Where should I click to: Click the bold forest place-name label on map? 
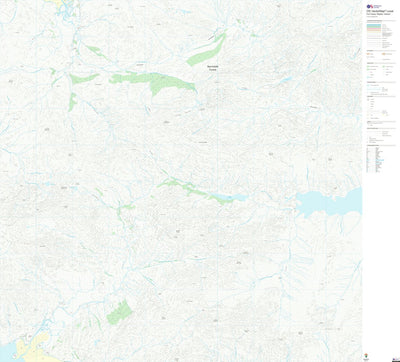(x=213, y=68)
